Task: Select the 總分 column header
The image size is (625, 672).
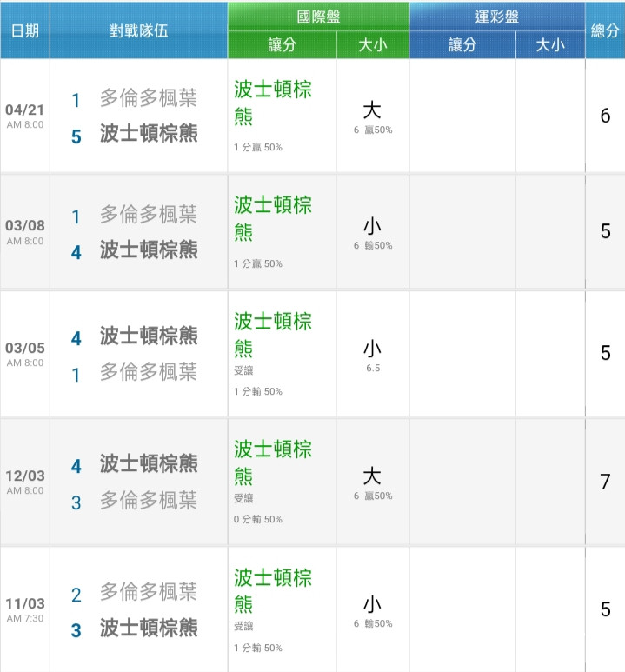Action: [605, 30]
